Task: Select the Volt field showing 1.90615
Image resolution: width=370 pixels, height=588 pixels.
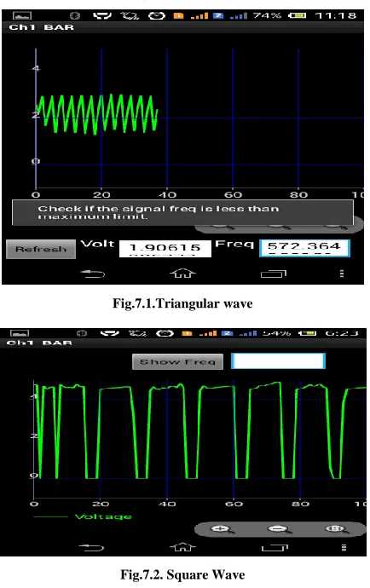Action: coord(165,248)
